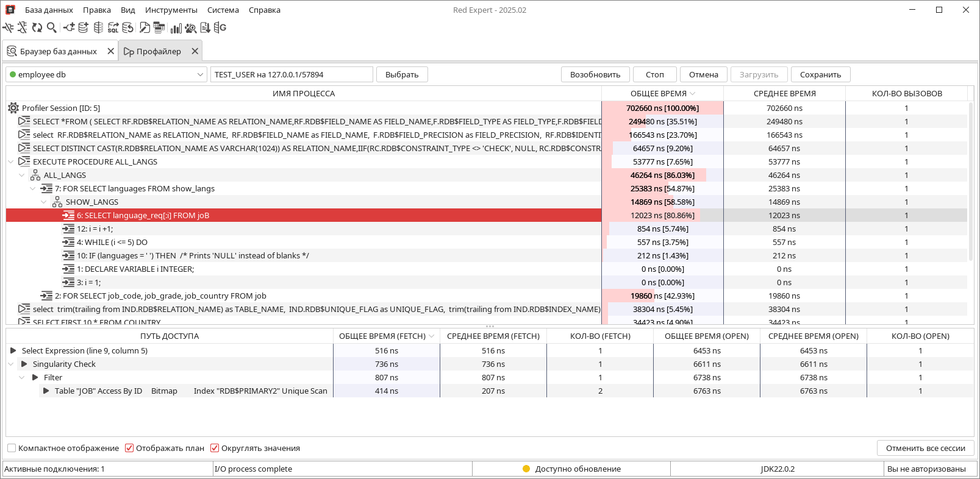Click the query editor pencil-page icon
Image resolution: width=980 pixels, height=479 pixels.
click(145, 27)
